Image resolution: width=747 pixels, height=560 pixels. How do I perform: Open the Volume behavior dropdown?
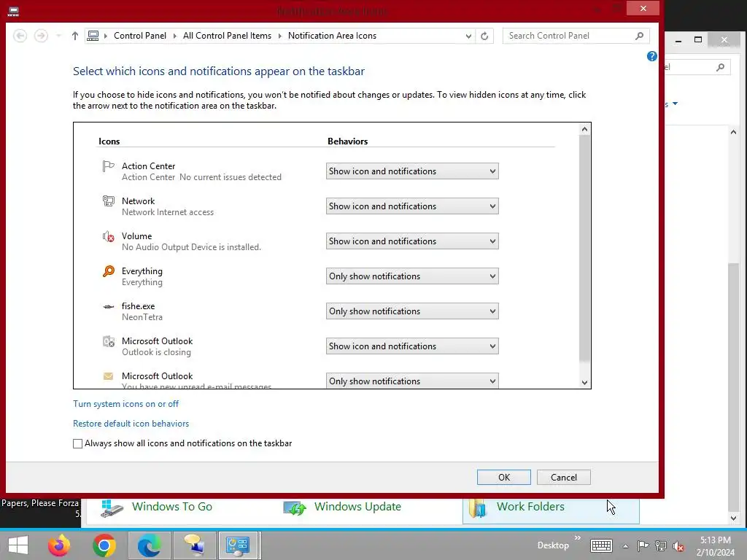click(x=412, y=241)
